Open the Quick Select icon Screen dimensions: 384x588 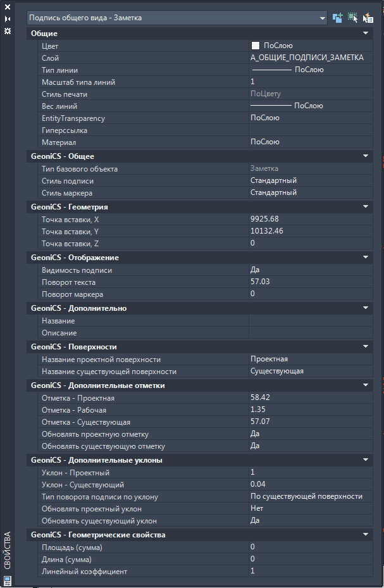coord(368,18)
